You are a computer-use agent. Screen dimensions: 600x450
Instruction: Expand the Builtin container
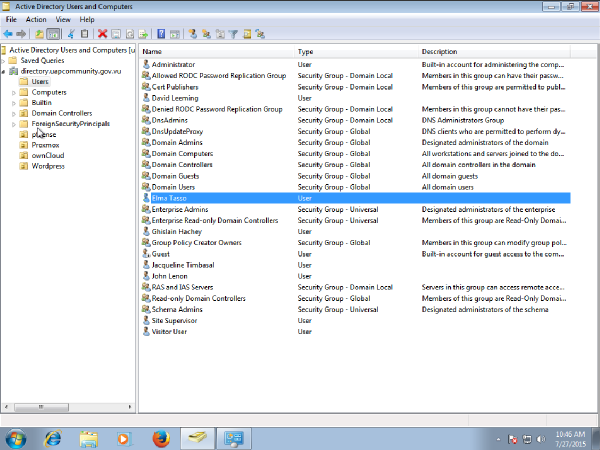pyautogui.click(x=14, y=103)
